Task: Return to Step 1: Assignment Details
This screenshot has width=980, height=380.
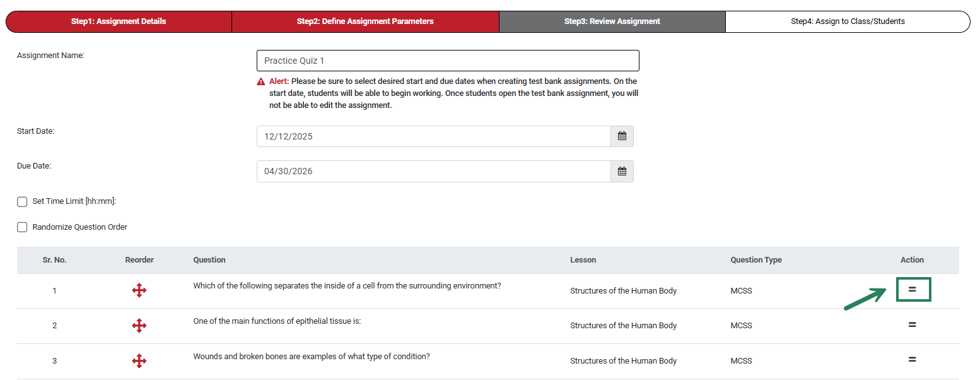Action: [x=118, y=21]
